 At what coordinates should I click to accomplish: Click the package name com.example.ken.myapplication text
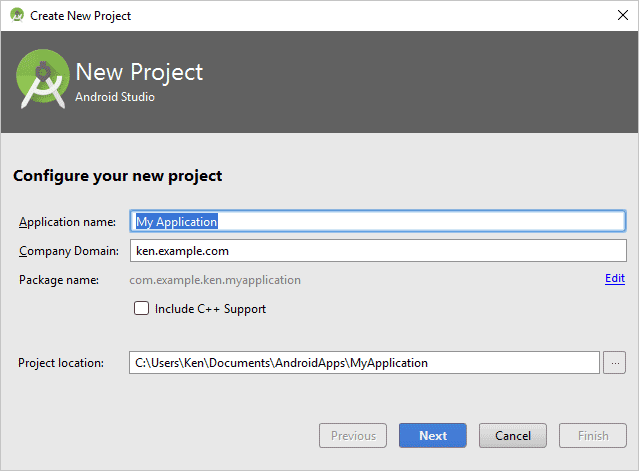pyautogui.click(x=215, y=280)
